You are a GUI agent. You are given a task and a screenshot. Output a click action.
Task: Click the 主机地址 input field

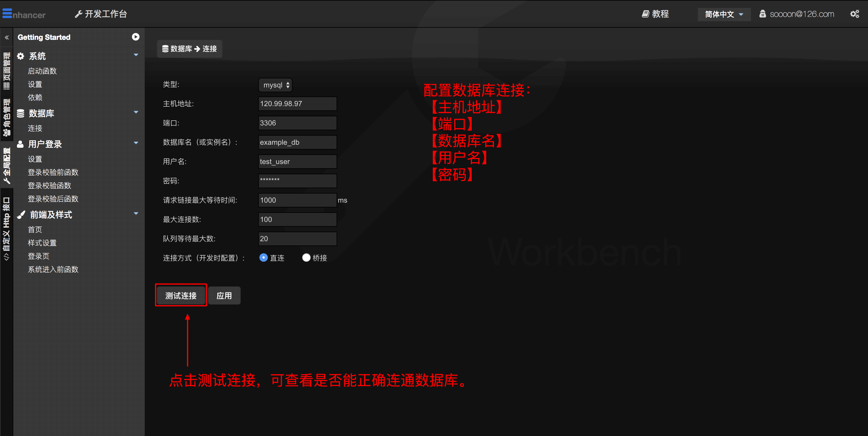298,103
